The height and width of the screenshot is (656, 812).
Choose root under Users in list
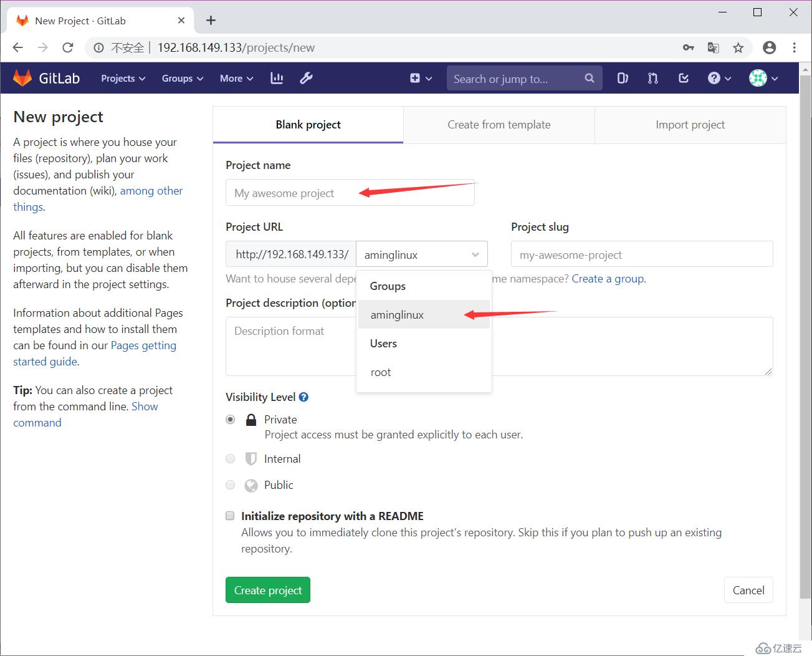coord(424,372)
